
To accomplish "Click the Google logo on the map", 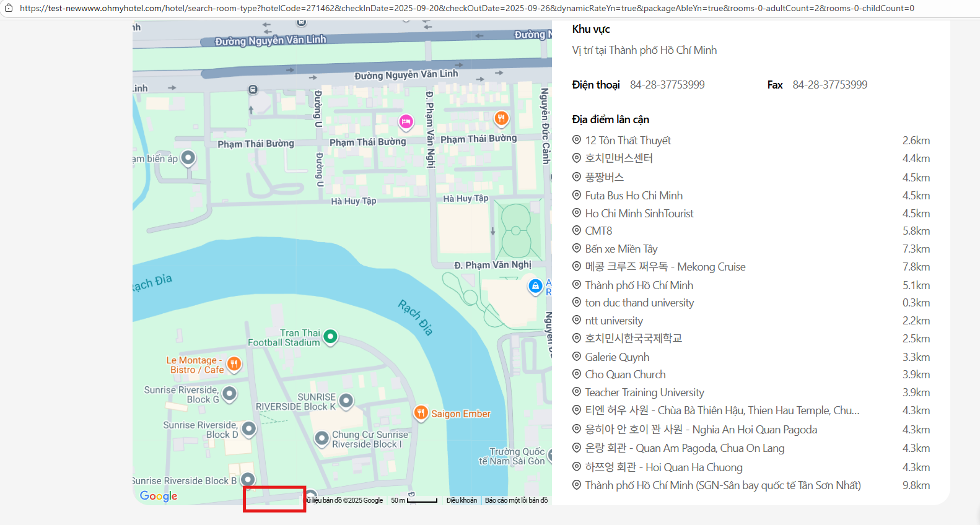I will [x=159, y=496].
